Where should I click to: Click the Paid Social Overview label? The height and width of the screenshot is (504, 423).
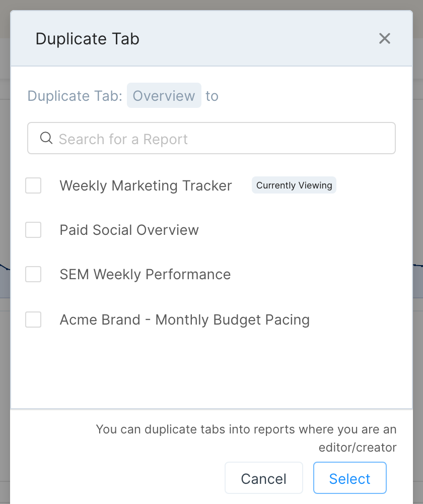129,230
